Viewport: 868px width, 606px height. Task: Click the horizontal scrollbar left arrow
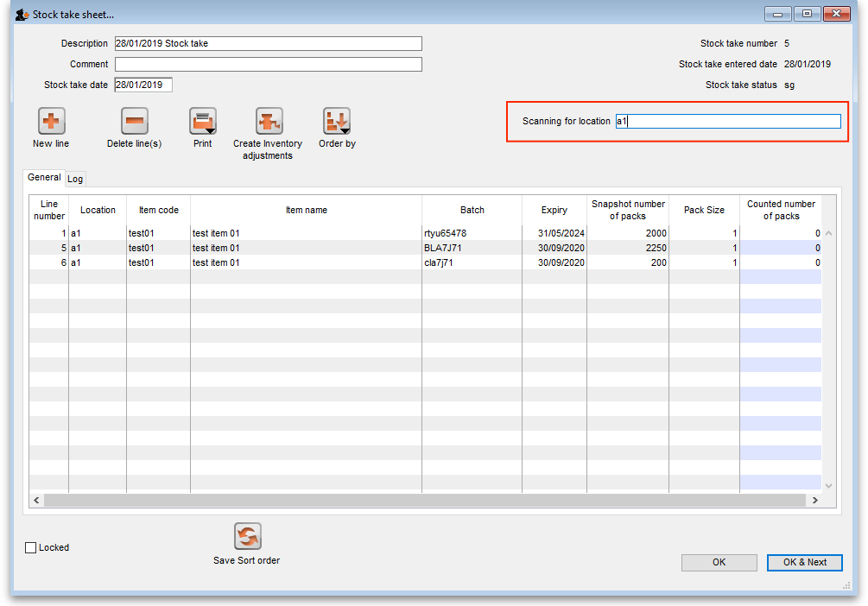37,501
